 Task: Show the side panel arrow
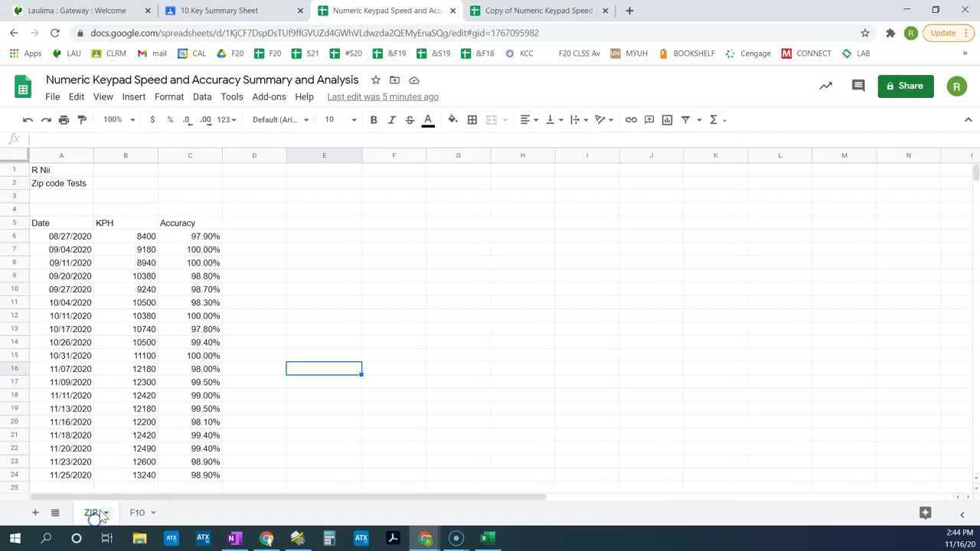pyautogui.click(x=962, y=514)
